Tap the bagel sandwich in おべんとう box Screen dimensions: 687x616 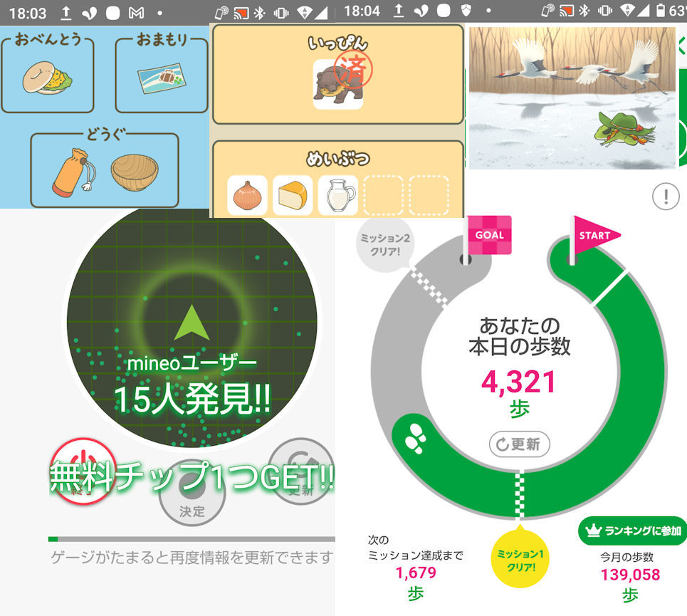pos(47,78)
